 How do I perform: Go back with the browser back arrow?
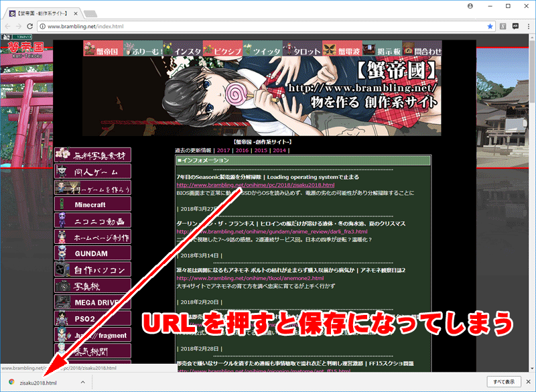point(7,26)
